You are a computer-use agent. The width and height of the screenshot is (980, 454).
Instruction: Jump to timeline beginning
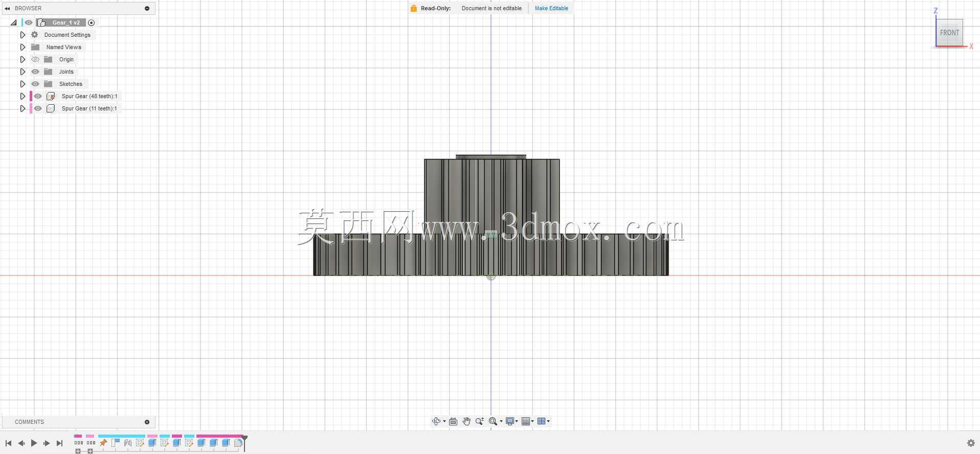click(8, 443)
